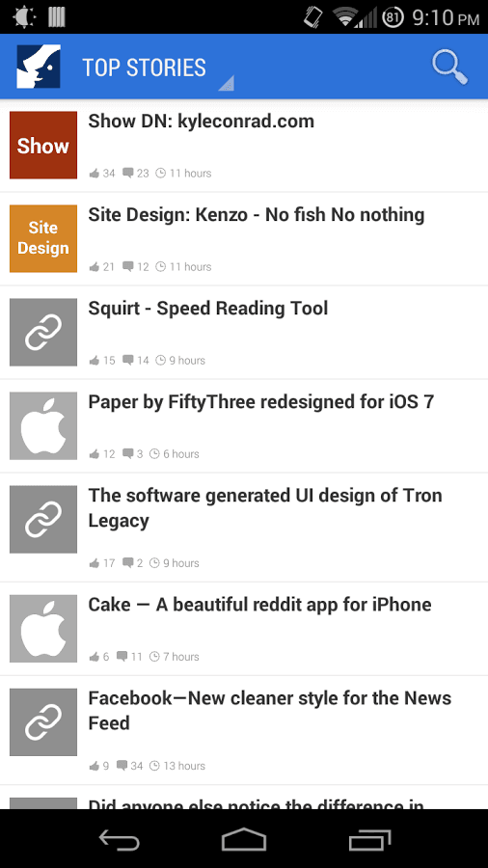Tap the Designer News app logo
This screenshot has width=488, height=868.
[39, 67]
